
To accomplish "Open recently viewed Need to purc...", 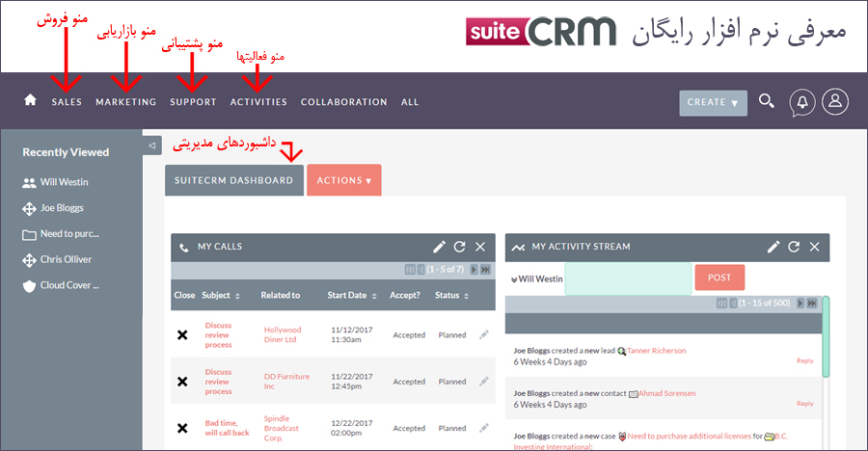I will [x=69, y=234].
